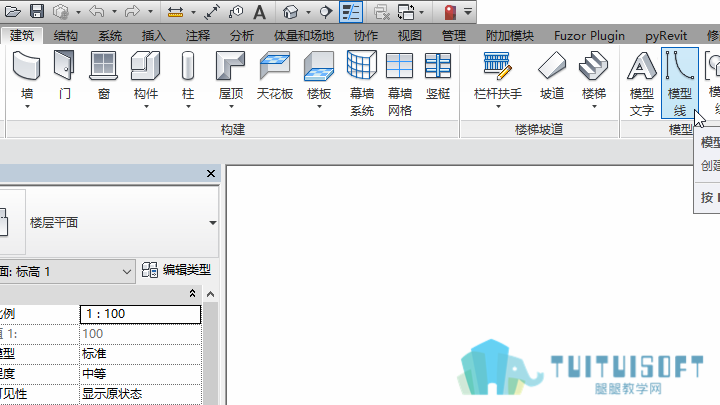This screenshot has height=405, width=720.
Task: Select the Column (柱) tool
Action: click(188, 76)
